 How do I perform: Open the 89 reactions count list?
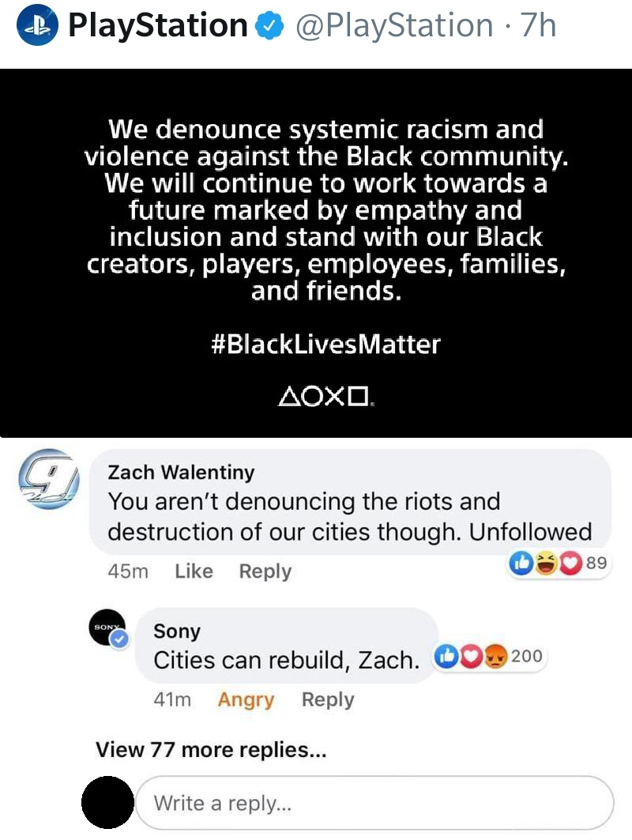tap(596, 563)
